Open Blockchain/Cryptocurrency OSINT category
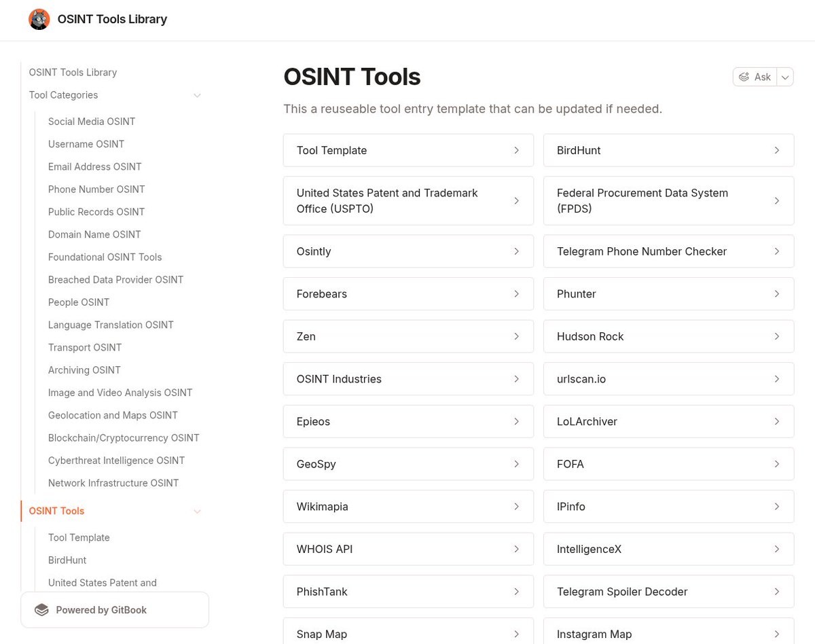The image size is (815, 644). point(124,437)
